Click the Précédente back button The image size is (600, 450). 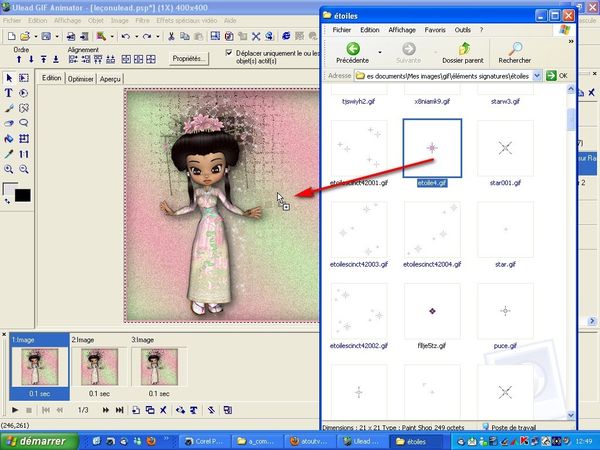click(352, 53)
